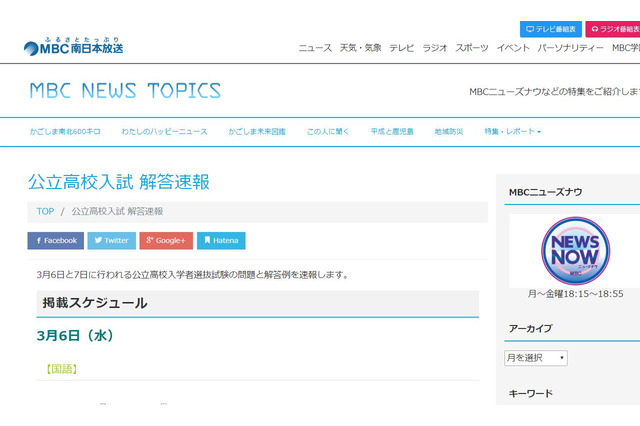This screenshot has width=640, height=426.
Task: Go to 平成と鹿児島 section
Action: (x=392, y=131)
